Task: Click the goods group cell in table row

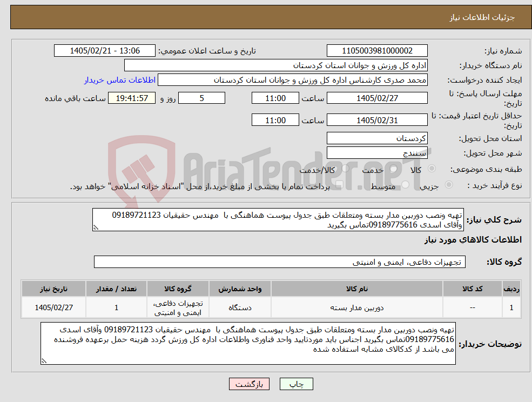Action: 178,307
